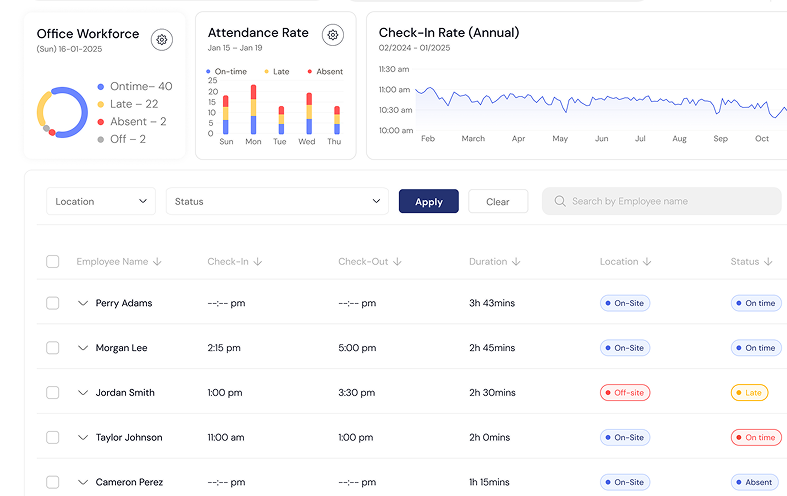Click Ontime– 40 legend entry

tap(135, 86)
